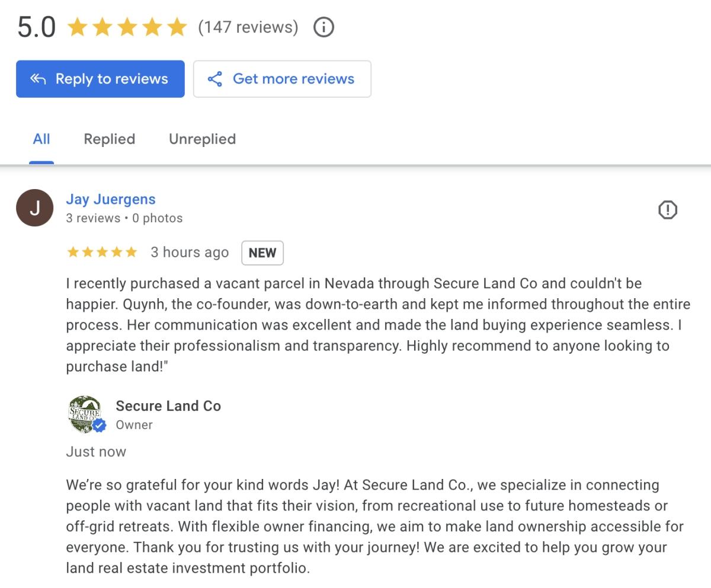Click the '3 reviews · 0 photos' text
Screen dimensions: 711x588
[x=124, y=218]
